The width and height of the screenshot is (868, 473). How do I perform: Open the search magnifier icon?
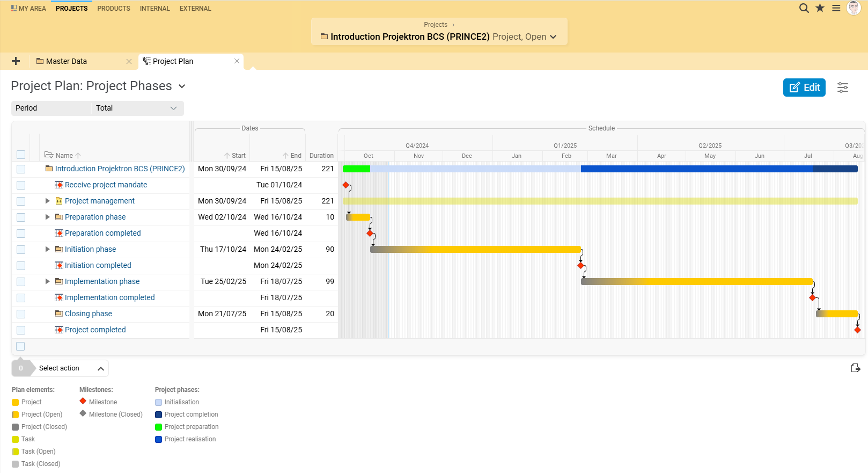pos(804,8)
